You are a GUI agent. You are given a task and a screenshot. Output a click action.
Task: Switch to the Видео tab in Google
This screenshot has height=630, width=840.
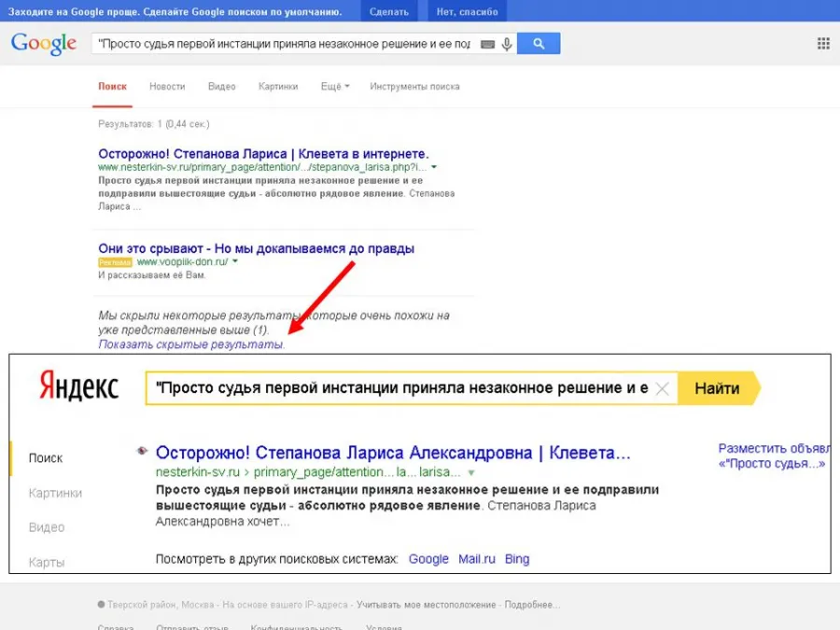pos(222,86)
